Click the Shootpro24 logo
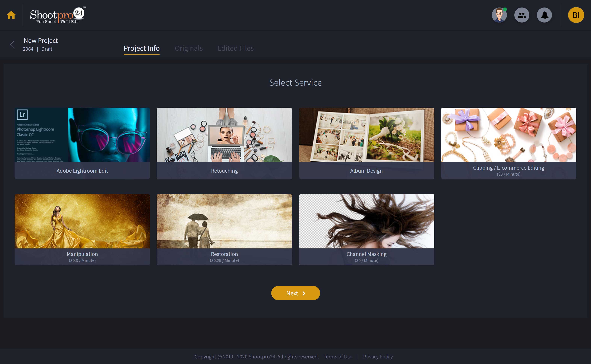Screen dimensions: 591x364 click(58, 15)
